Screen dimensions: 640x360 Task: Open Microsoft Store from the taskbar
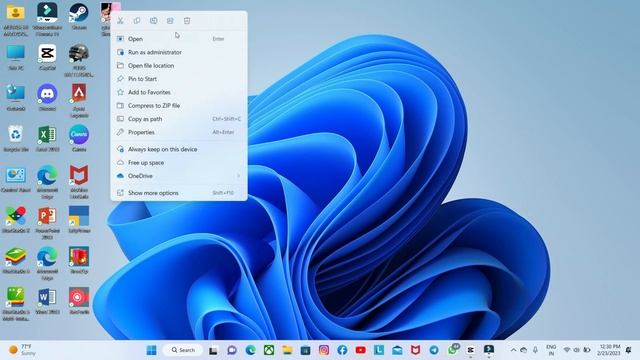305,350
